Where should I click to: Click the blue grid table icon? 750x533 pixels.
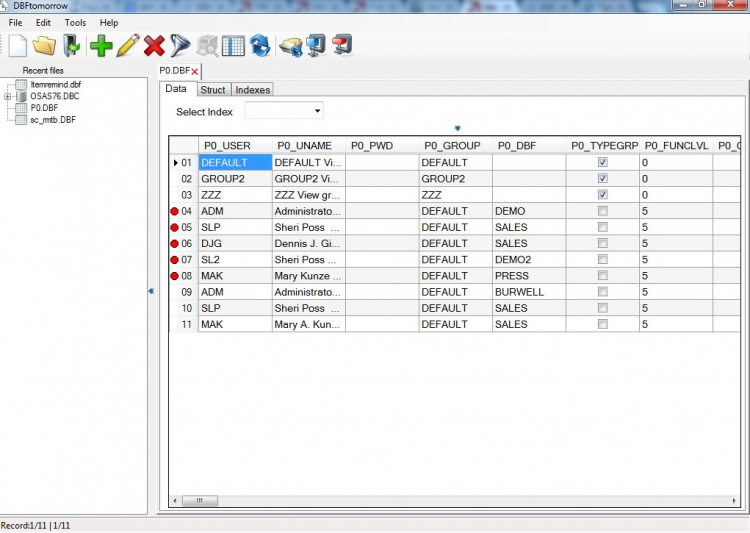233,45
